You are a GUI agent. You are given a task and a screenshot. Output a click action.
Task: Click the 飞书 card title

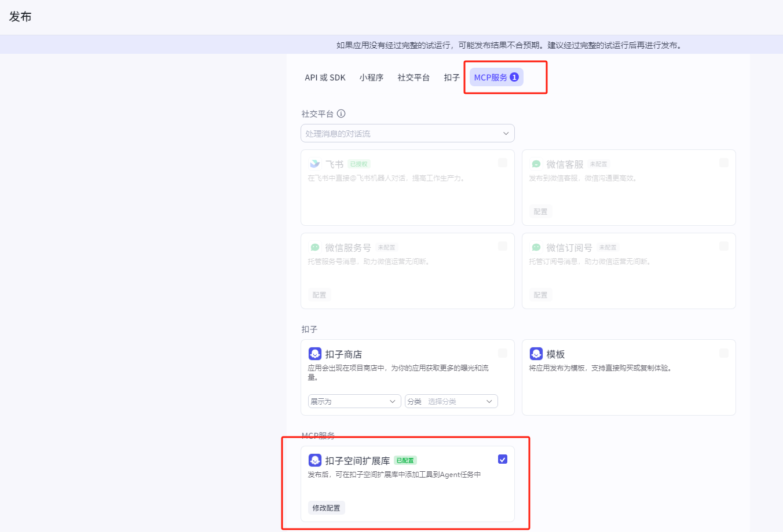(x=334, y=164)
